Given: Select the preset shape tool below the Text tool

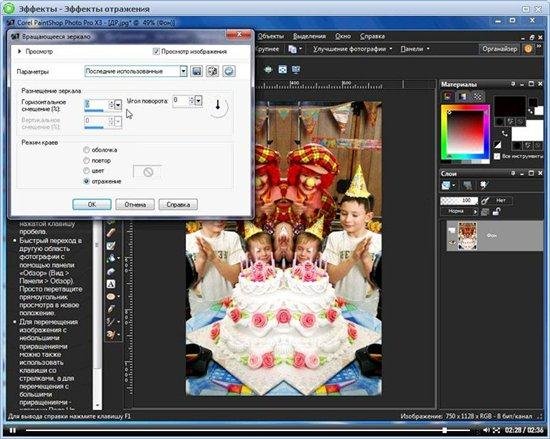Looking at the screenshot, I should (x=111, y=297).
